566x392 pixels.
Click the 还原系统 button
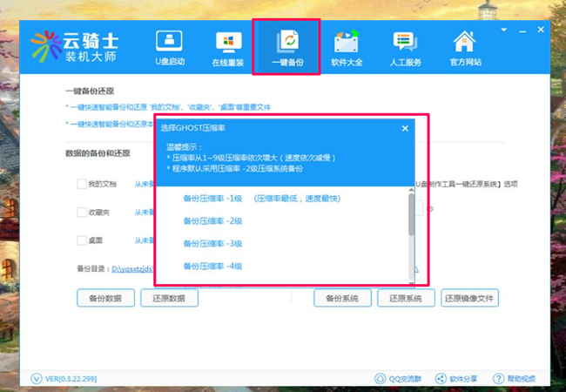(x=406, y=298)
